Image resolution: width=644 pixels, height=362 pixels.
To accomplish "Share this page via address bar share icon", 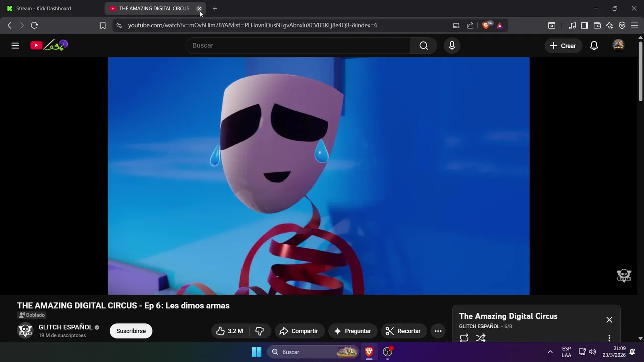I will pos(470,25).
